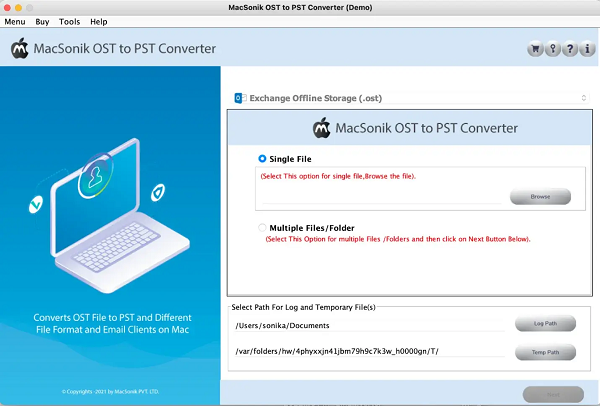600x406 pixels.
Task: Click the Log Path button
Action: [545, 323]
